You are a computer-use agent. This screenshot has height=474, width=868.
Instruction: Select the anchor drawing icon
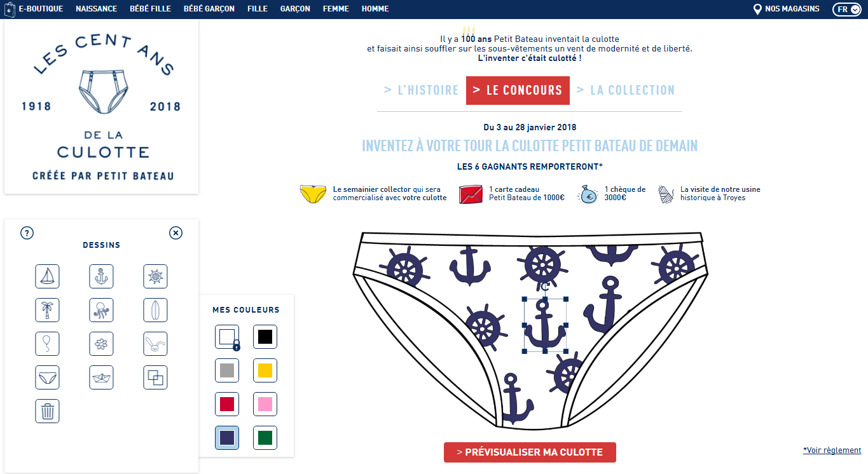pyautogui.click(x=101, y=276)
